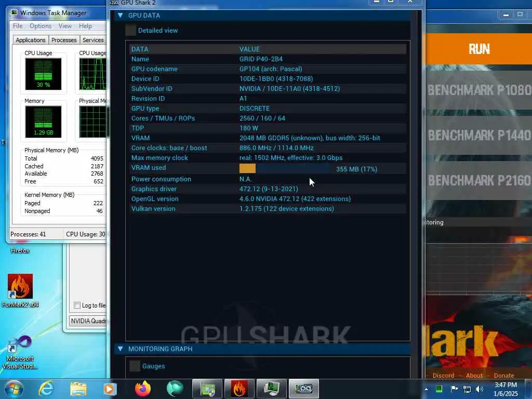Select the GP104 (arch: Pascal) value

click(271, 69)
